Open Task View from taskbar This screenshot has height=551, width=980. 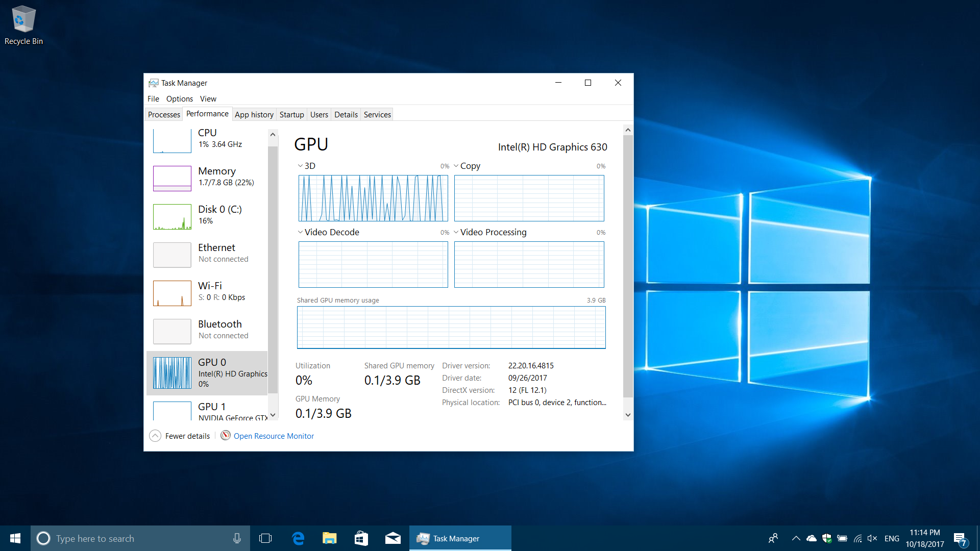[x=265, y=538]
